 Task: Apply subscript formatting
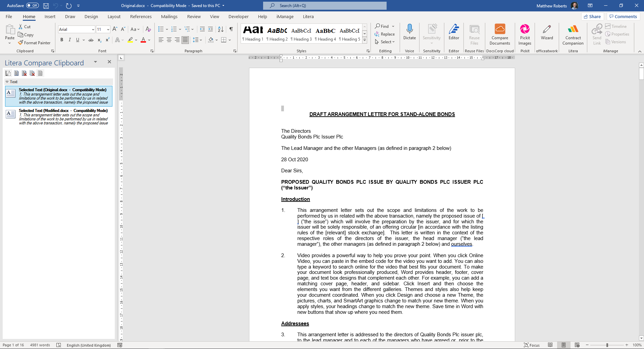99,40
